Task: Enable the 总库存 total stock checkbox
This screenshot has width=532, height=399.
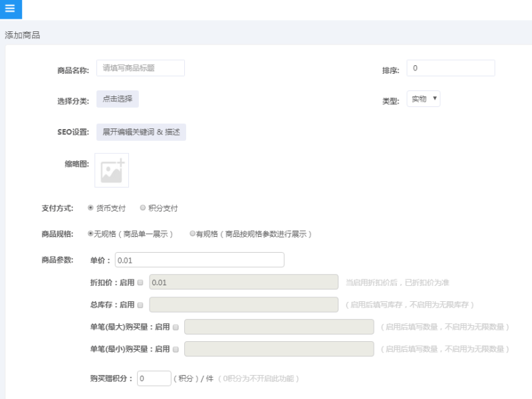Action: tap(140, 305)
